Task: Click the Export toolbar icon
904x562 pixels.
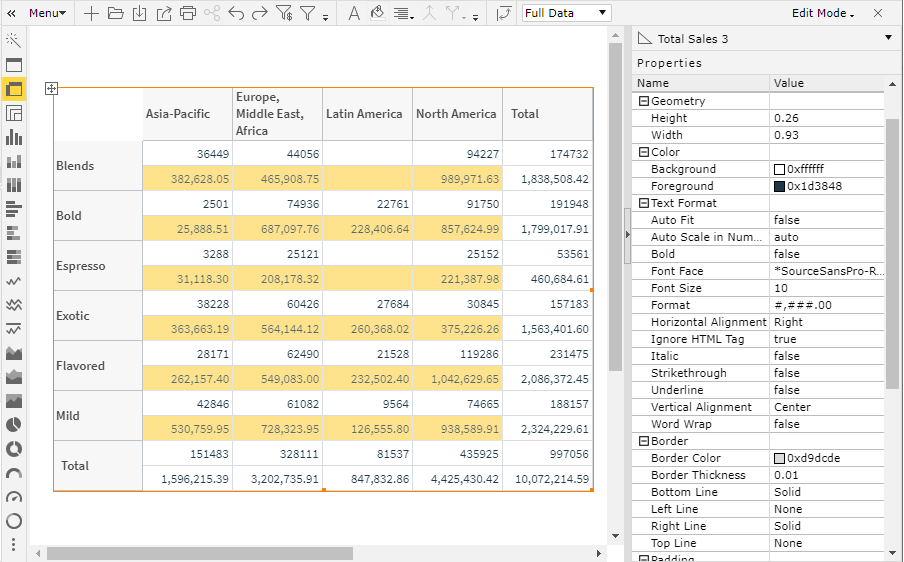Action: tap(164, 13)
